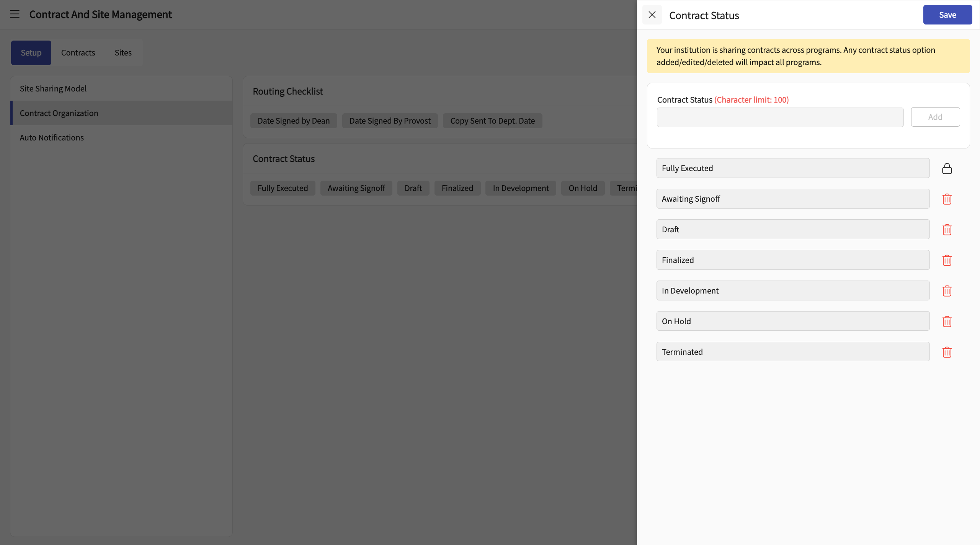Viewport: 980px width, 545px height.
Task: Edit the Awaiting Signoff status field
Action: (x=792, y=199)
